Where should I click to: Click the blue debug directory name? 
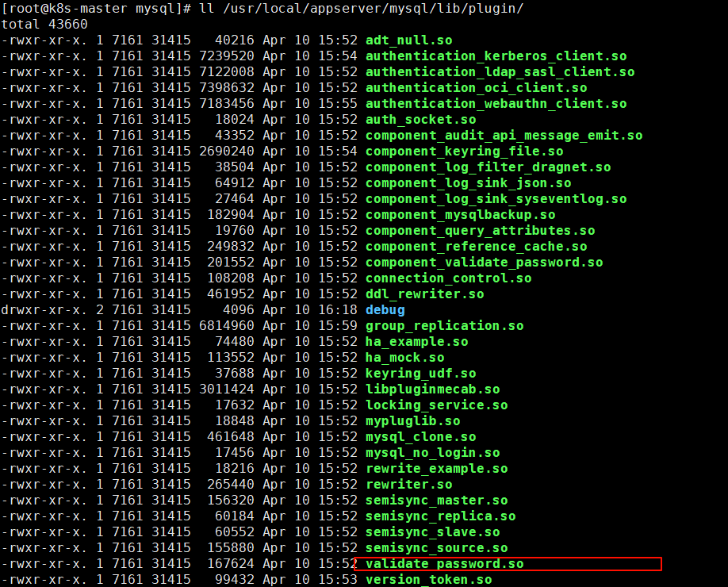[x=385, y=310]
